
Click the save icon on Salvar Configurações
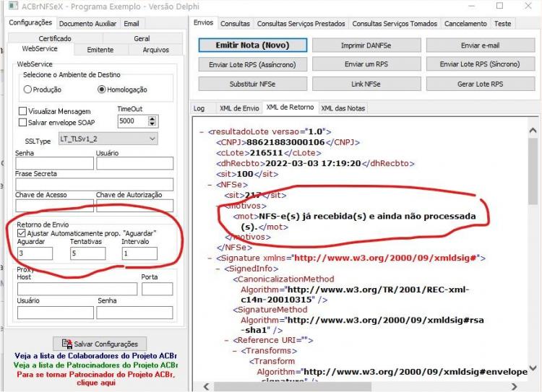(66, 344)
